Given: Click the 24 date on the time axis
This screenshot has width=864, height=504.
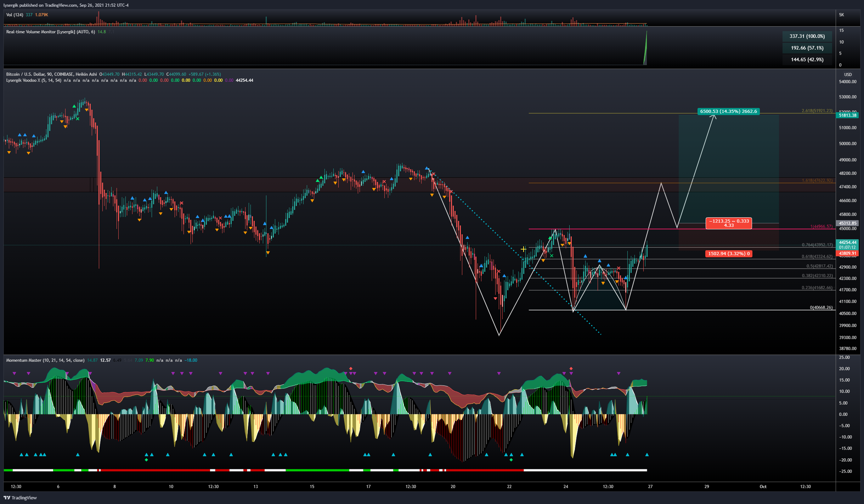Looking at the screenshot, I should pyautogui.click(x=565, y=487).
